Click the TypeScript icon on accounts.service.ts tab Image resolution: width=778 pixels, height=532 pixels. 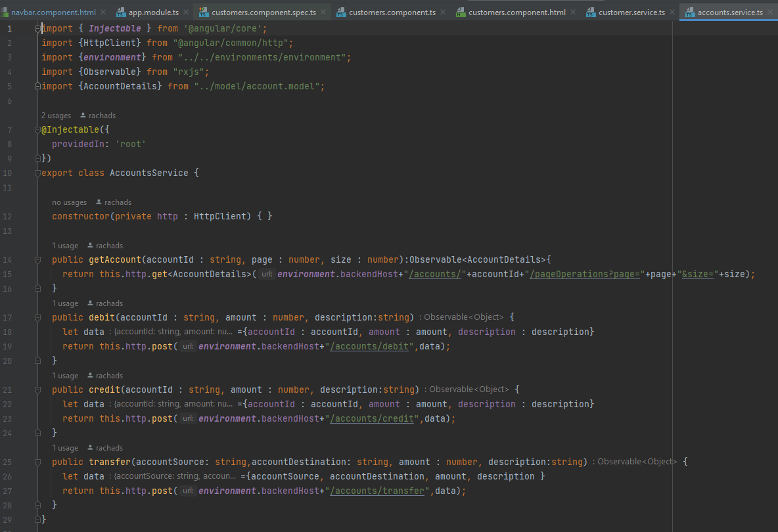(689, 11)
